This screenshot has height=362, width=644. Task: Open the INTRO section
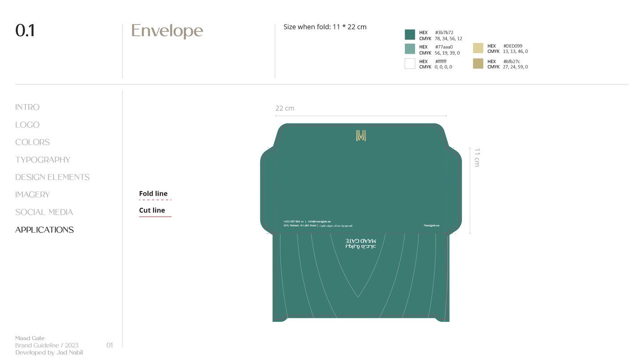[x=27, y=107]
